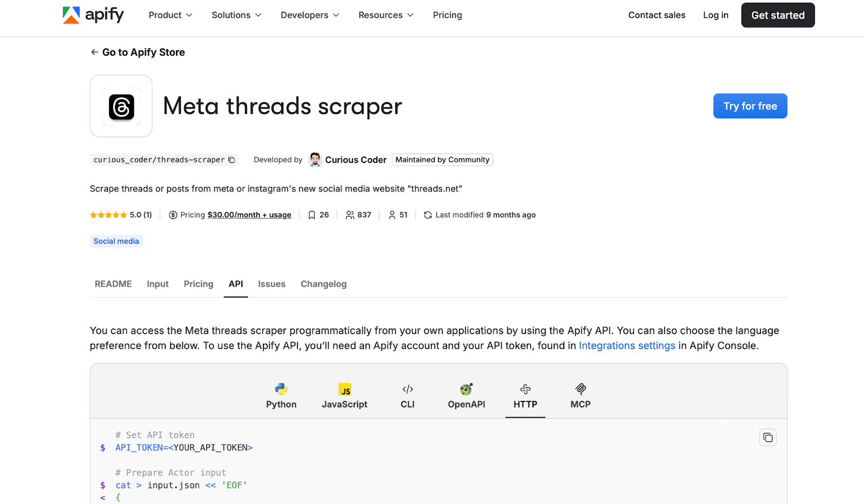This screenshot has height=504, width=864.
Task: Copy the curious_coder/threads-scraper actor name
Action: (x=232, y=160)
